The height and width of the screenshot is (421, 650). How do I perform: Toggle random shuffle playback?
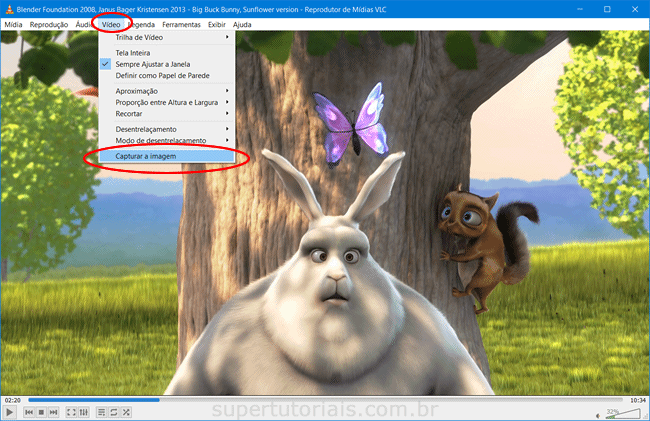click(127, 412)
